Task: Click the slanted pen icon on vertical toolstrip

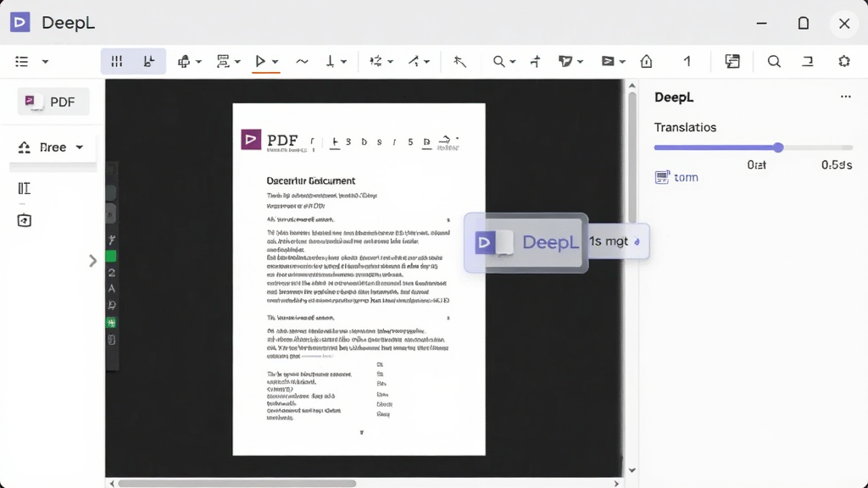Action: tap(112, 240)
